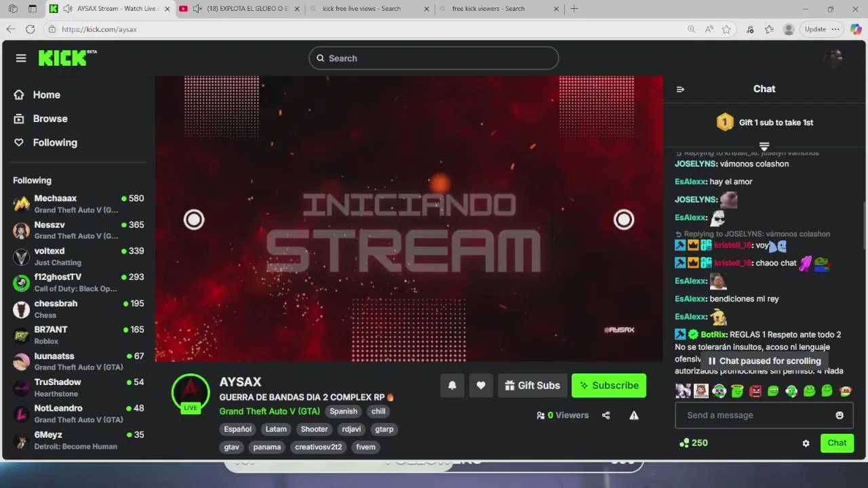Click the gtav tag
868x488 pixels.
(232, 447)
